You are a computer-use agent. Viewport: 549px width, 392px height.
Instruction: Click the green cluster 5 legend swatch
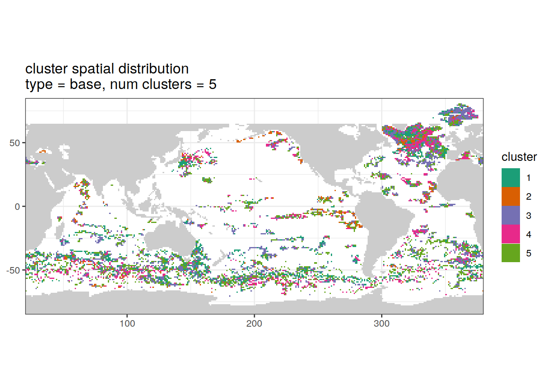pyautogui.click(x=511, y=253)
